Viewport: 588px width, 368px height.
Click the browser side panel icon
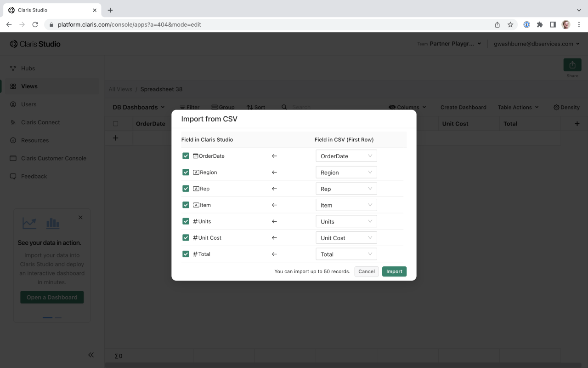coord(553,25)
